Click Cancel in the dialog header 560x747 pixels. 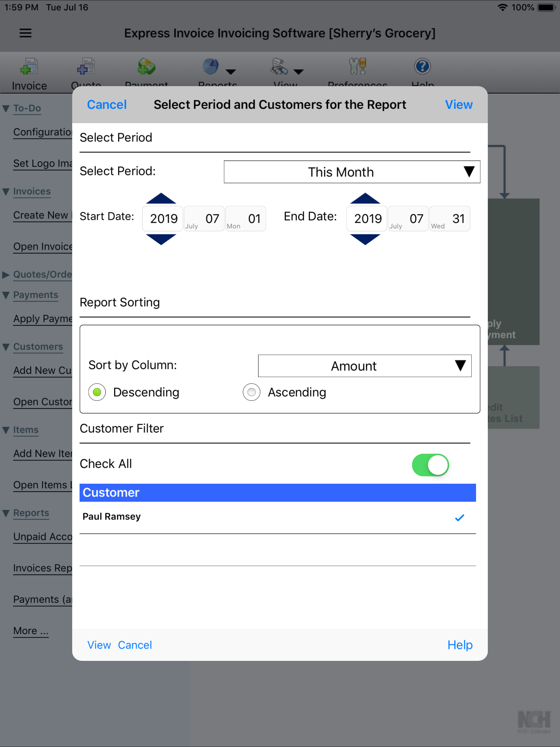(x=107, y=105)
